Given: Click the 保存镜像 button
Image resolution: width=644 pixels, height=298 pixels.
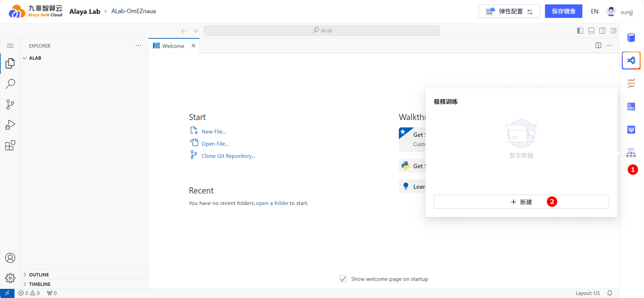Looking at the screenshot, I should point(563,11).
